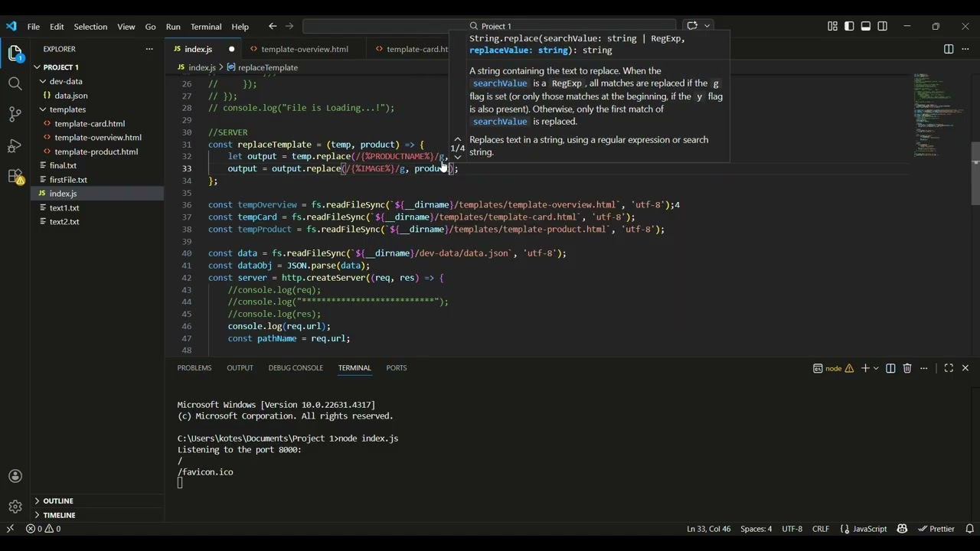
Task: Click the Copilot chat icon in title bar
Action: click(692, 26)
